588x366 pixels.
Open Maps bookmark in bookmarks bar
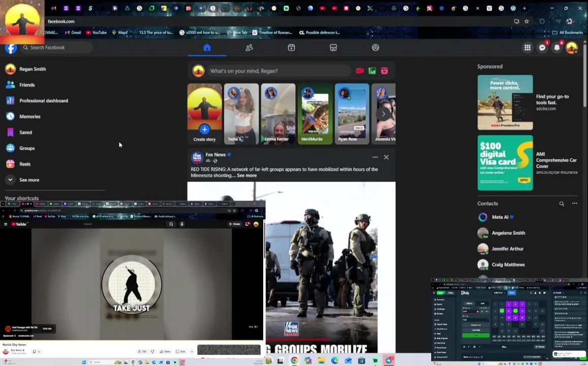(119, 33)
